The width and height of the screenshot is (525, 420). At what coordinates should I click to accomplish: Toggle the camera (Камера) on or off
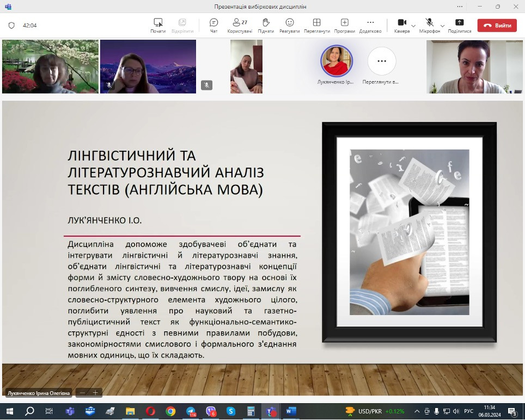click(x=401, y=25)
